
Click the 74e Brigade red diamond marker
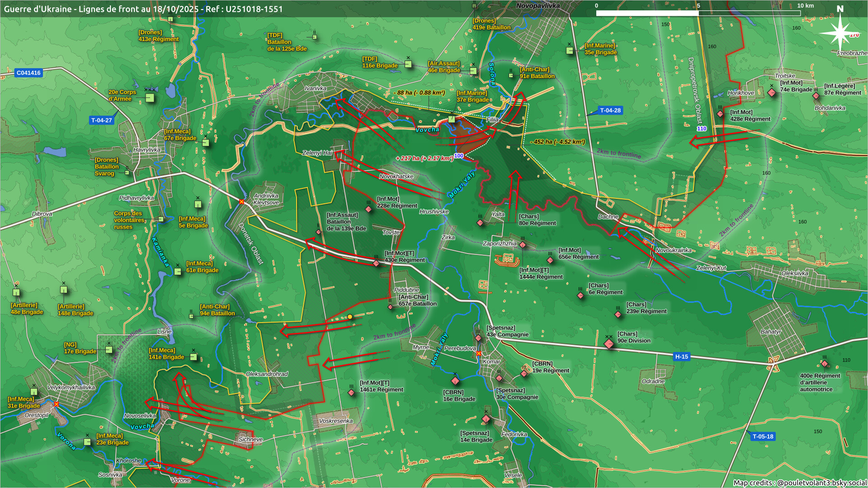click(x=772, y=93)
